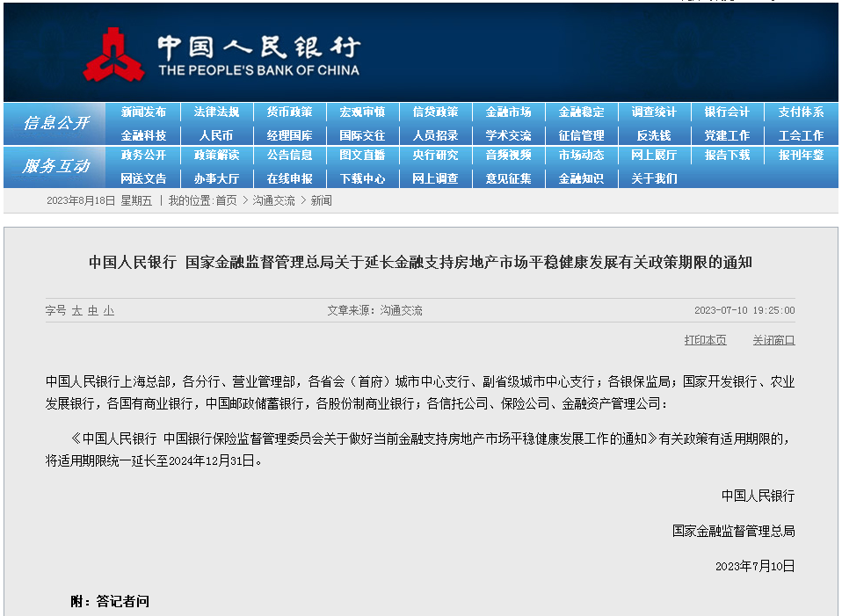The image size is (842, 616).
Task: Click the 报告下载 navigation link
Action: 727,156
